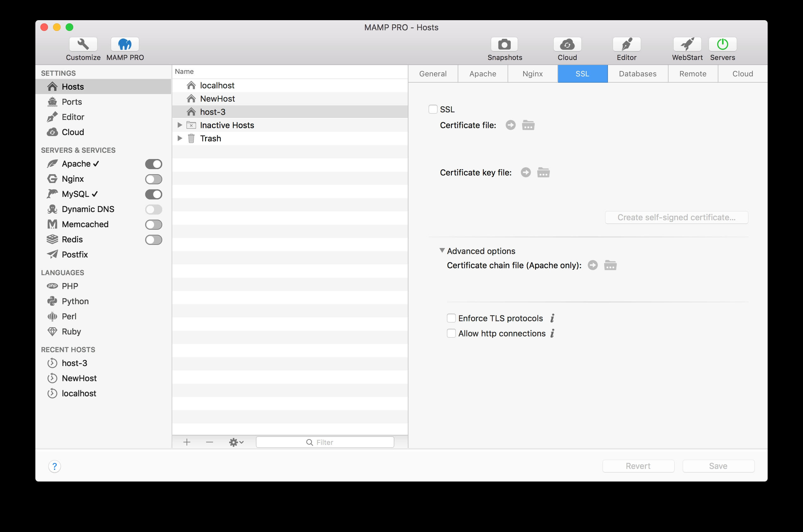Viewport: 803px width, 532px height.
Task: Click the MAMP PRO elephant icon
Action: tap(125, 44)
